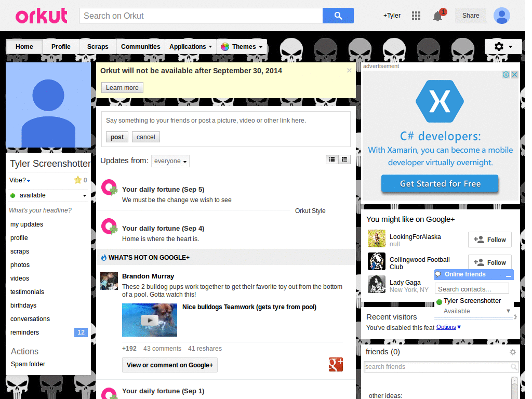Click the cancel button
532x399 pixels.
click(x=146, y=137)
